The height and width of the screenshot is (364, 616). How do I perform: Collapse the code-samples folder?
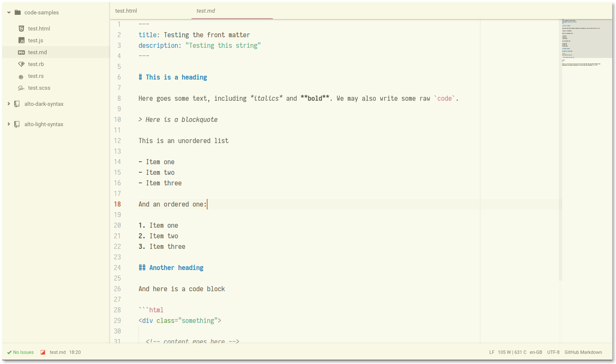[x=9, y=12]
